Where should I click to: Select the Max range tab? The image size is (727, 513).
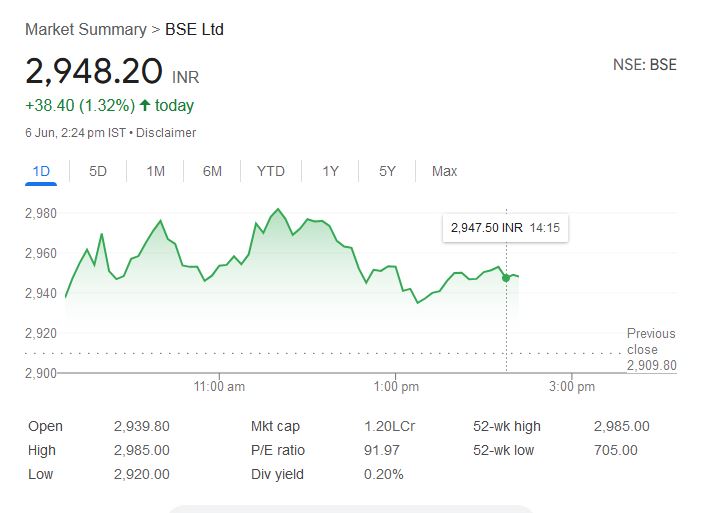pyautogui.click(x=444, y=171)
